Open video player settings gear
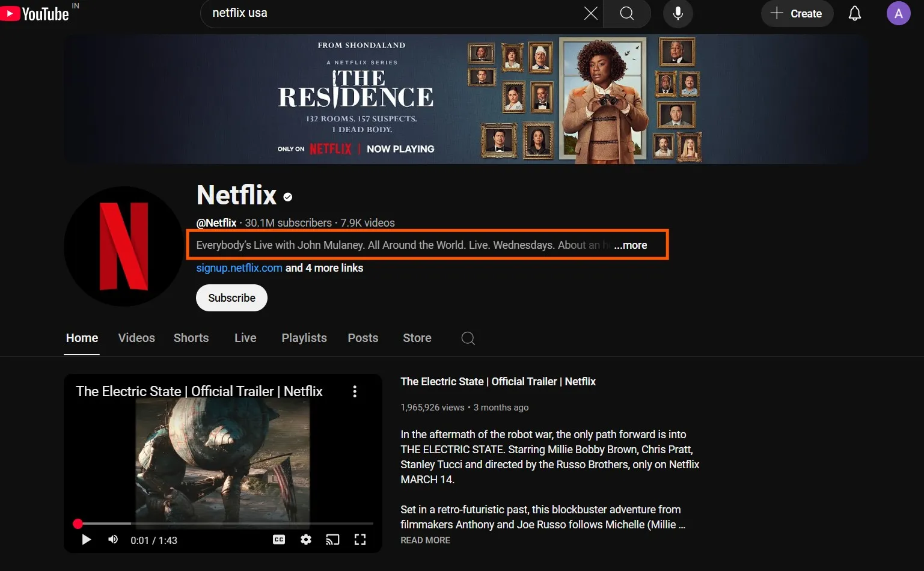 click(x=306, y=540)
